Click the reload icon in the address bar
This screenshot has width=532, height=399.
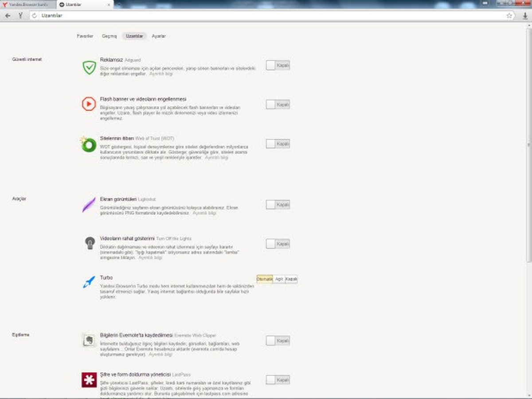pos(35,16)
